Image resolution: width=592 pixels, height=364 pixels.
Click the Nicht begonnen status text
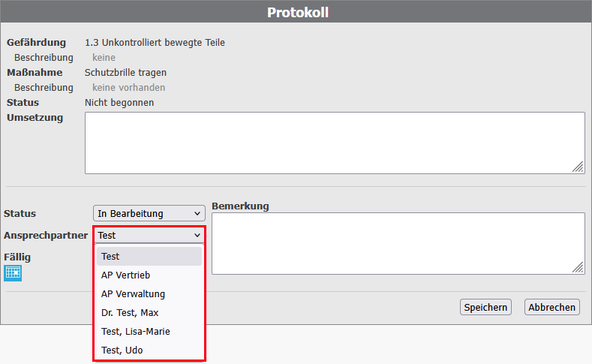click(x=119, y=103)
